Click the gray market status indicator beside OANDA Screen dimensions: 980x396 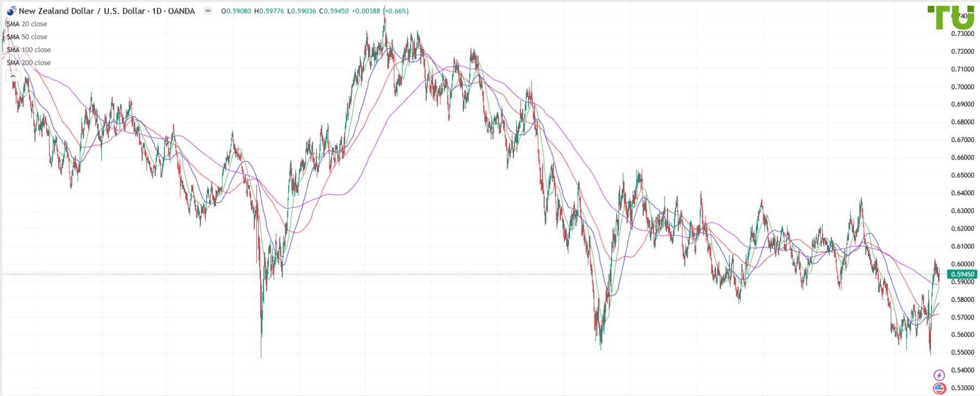207,11
